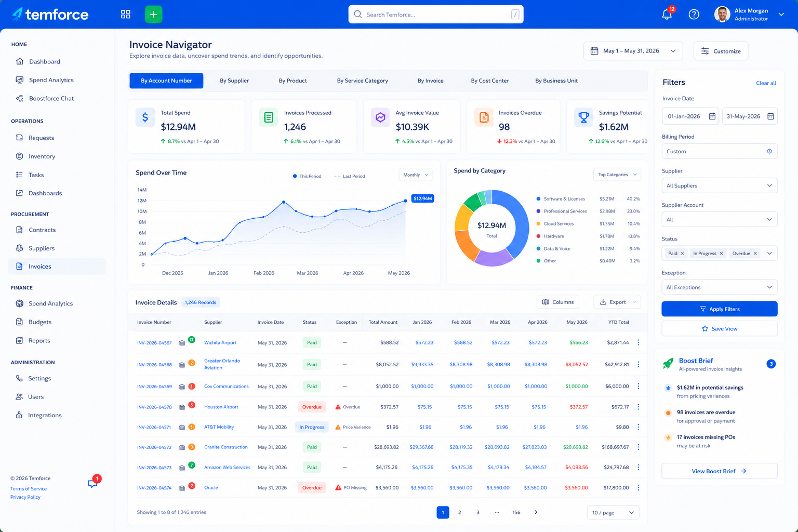Screen dimensions: 798x532
Task: Switch to the By Product tab
Action: click(x=293, y=81)
